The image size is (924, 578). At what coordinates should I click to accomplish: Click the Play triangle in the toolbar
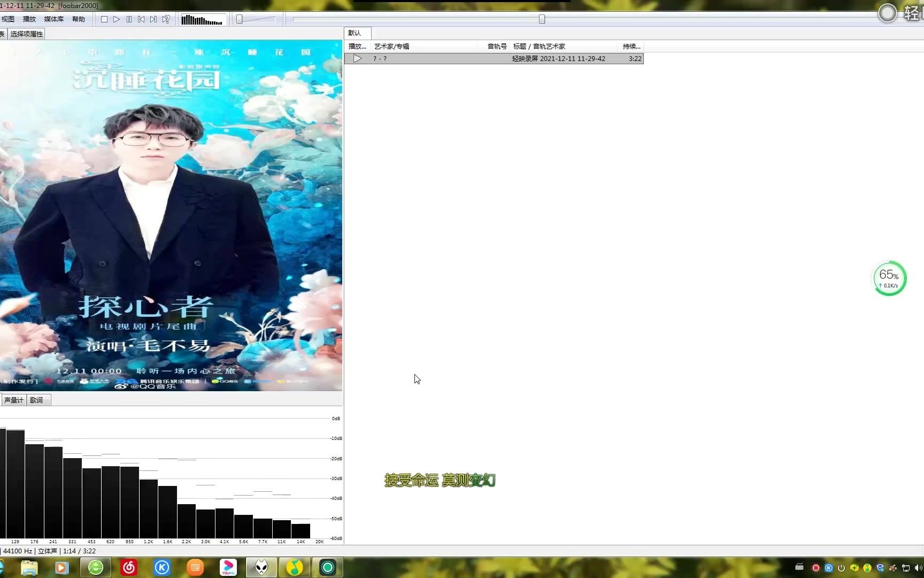tap(117, 19)
